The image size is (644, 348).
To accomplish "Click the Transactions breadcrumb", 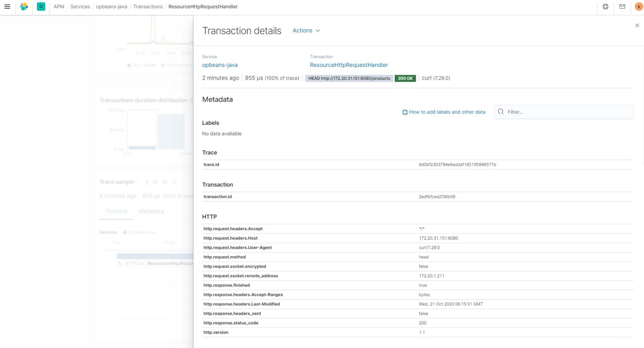I will click(148, 7).
